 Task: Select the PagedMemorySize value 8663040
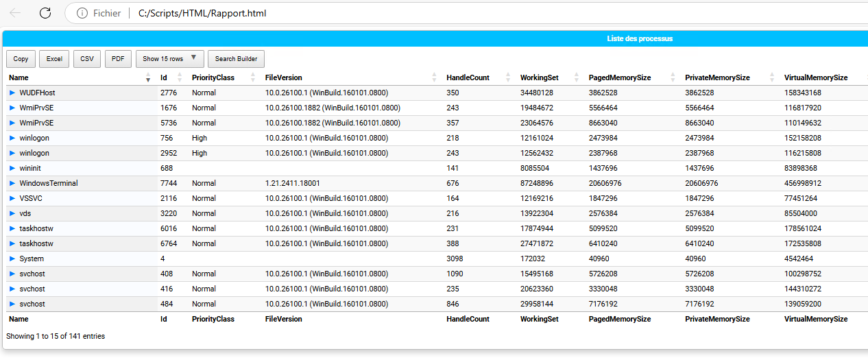click(x=603, y=123)
